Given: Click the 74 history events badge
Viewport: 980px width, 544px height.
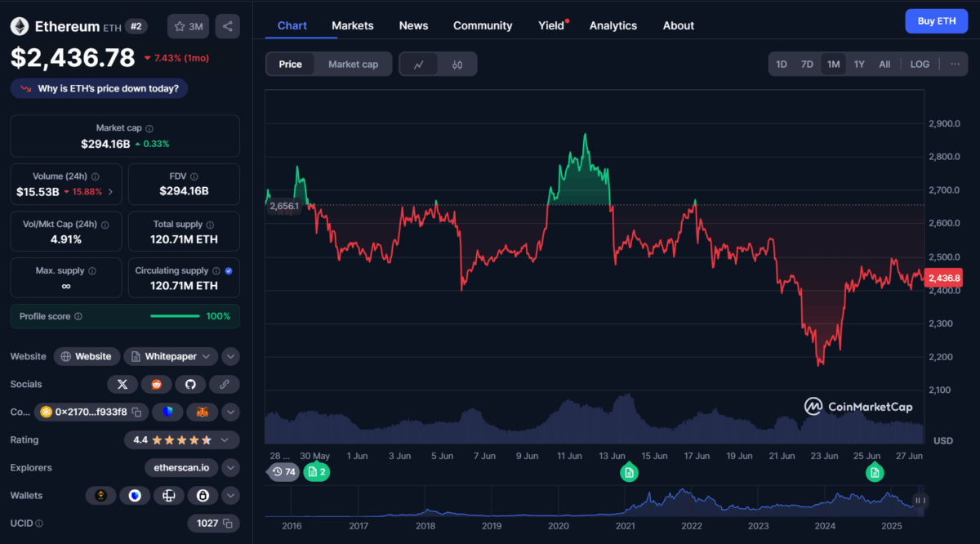Looking at the screenshot, I should [x=283, y=471].
